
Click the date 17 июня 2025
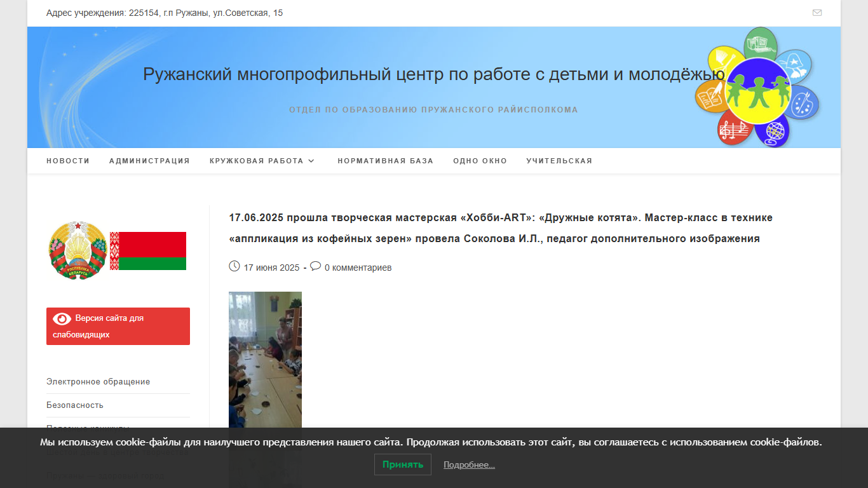point(271,268)
